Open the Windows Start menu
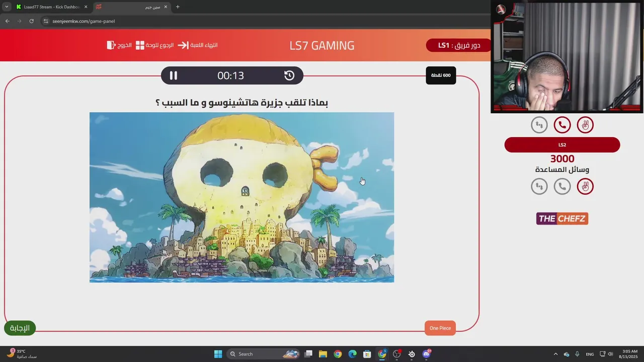Viewport: 644px width, 362px height. click(x=218, y=354)
